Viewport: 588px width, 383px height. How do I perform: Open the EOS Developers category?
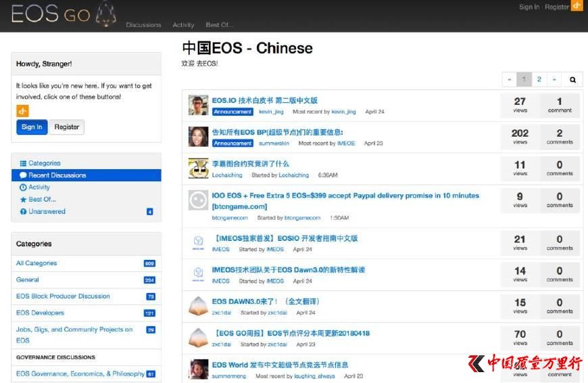click(40, 313)
